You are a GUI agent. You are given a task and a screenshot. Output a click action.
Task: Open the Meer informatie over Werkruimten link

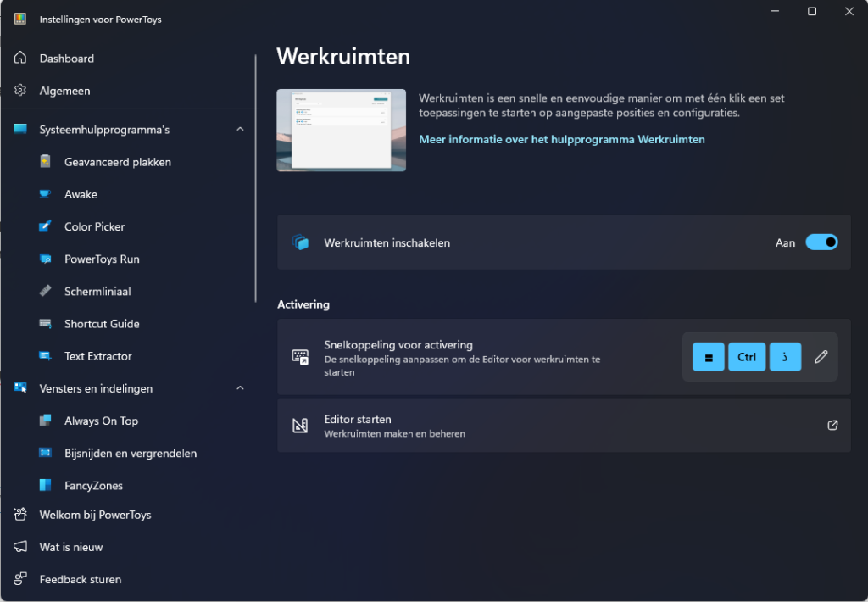point(562,139)
